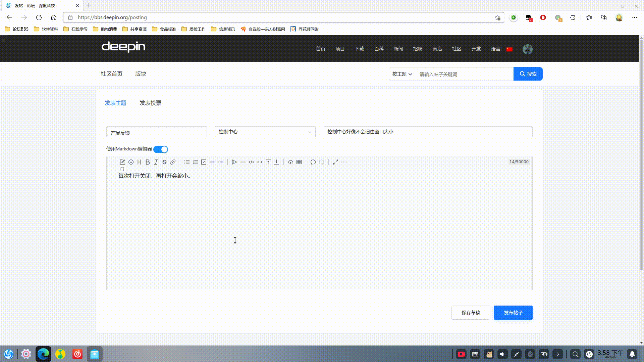This screenshot has width=644, height=362.
Task: Toggle off the Markdown editor switch
Action: click(160, 149)
